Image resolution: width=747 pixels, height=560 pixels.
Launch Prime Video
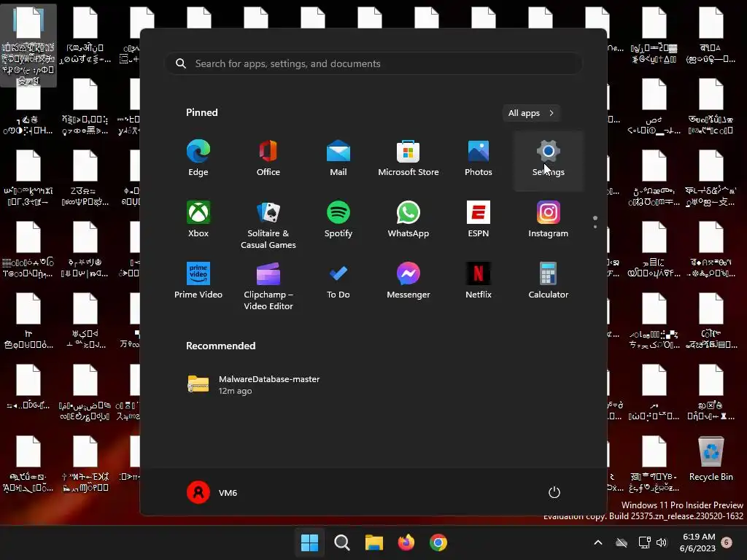pos(198,281)
